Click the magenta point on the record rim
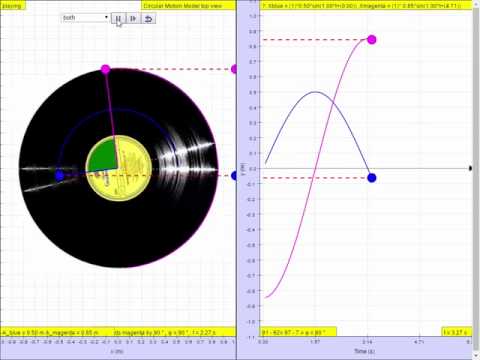Image resolution: width=480 pixels, height=360 pixels. pos(105,69)
